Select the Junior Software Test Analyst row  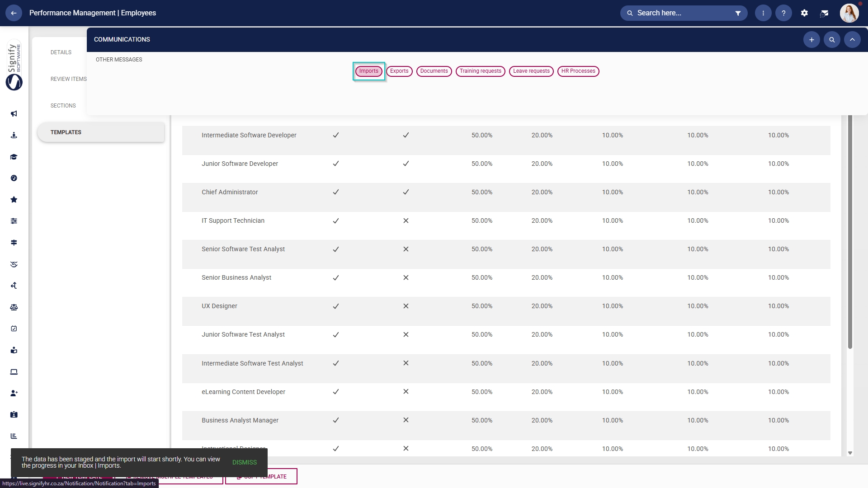[506, 340]
